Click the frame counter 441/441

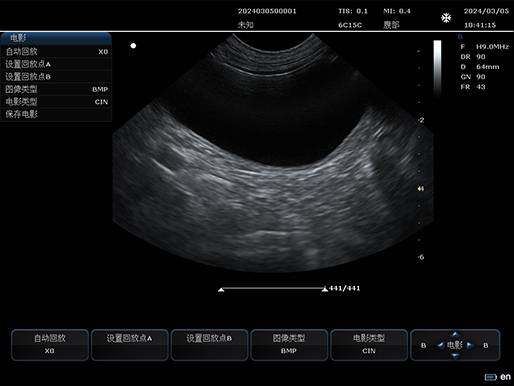click(x=344, y=288)
